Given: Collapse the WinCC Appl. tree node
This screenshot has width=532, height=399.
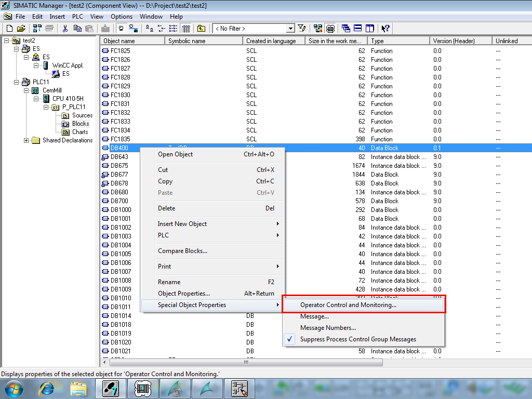Looking at the screenshot, I should (36, 65).
